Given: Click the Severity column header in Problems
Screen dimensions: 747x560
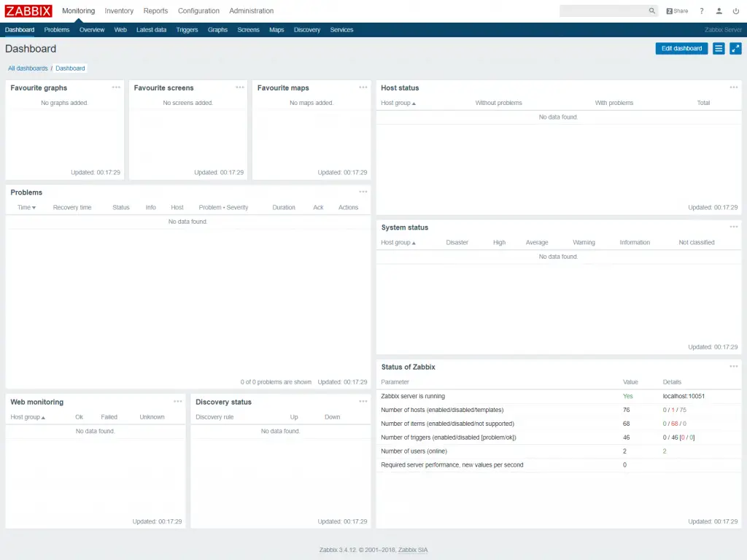Looking at the screenshot, I should tap(237, 208).
